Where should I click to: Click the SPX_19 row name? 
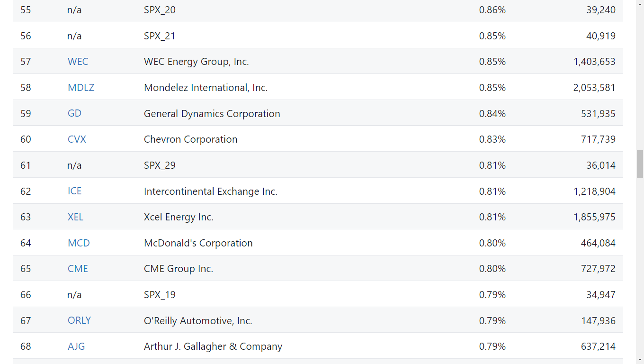click(160, 295)
